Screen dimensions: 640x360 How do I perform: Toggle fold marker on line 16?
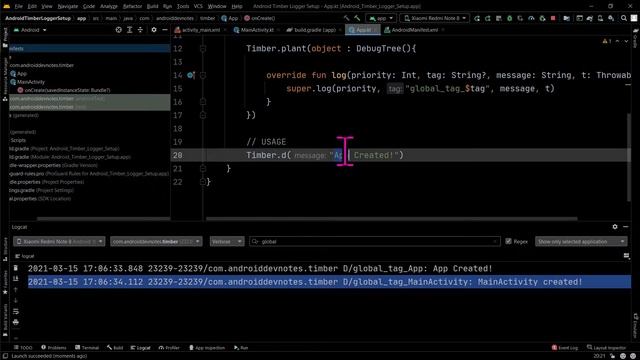(x=203, y=102)
